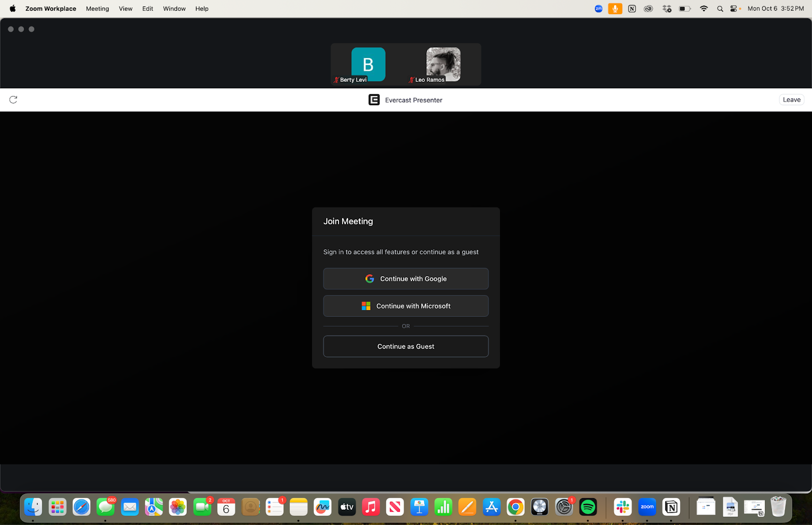Open the Trash in the Dock
Screen dimensions: 812x525
pyautogui.click(x=778, y=507)
